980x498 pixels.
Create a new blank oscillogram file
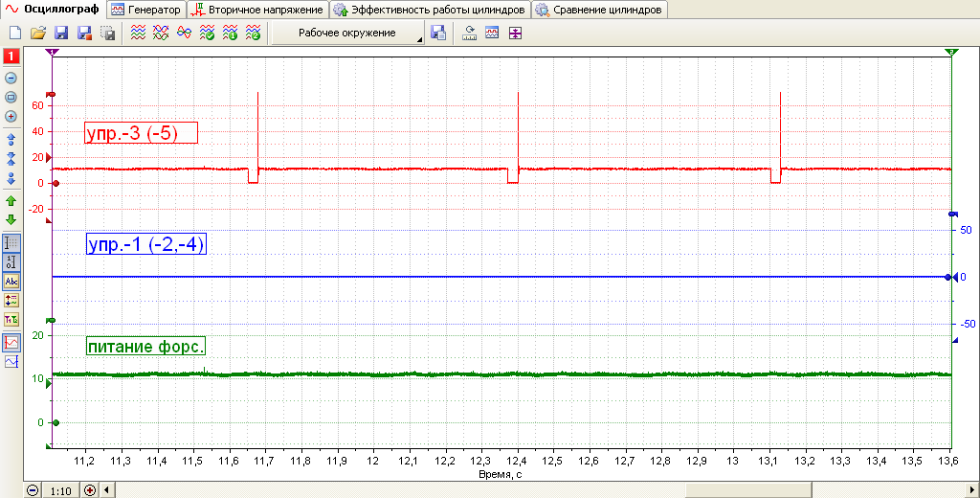[x=15, y=34]
